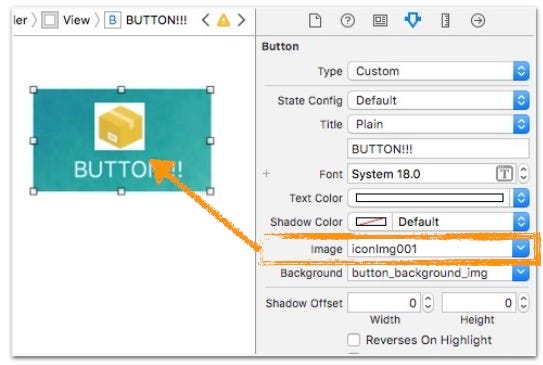Screen dimensions: 543x365
Task: Open the State Config dropdown
Action: coord(438,100)
